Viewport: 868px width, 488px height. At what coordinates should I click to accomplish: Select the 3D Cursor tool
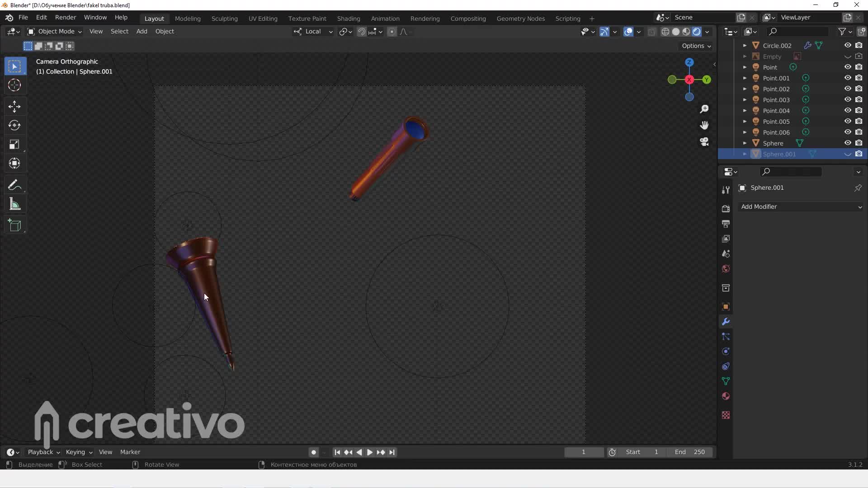point(14,85)
